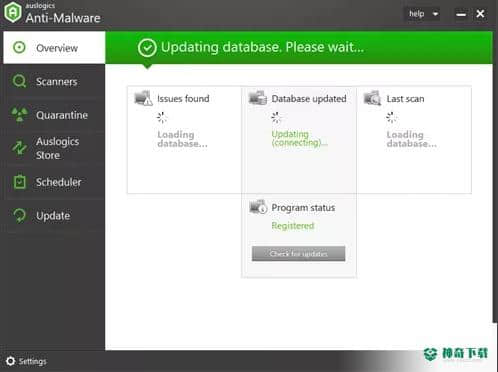Click the Issues found heading

183,99
